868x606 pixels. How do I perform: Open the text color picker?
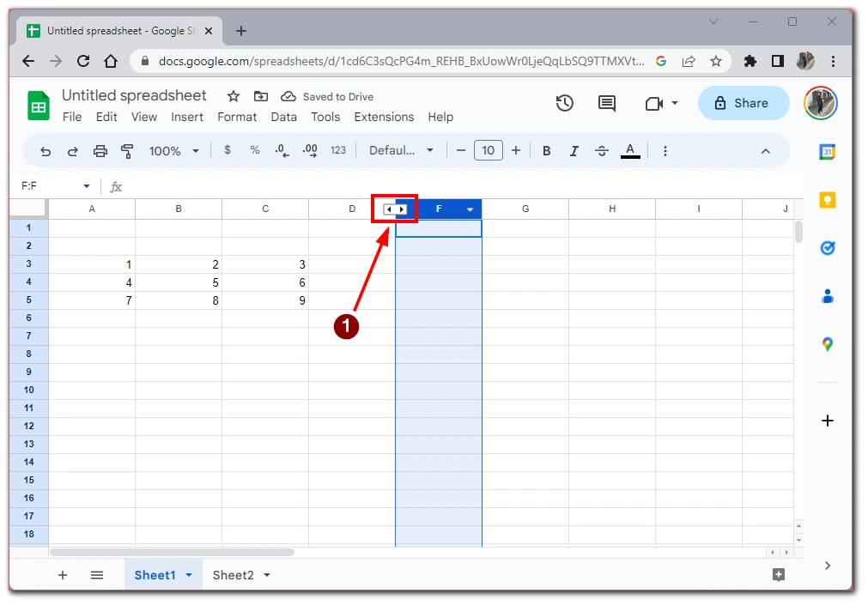(630, 150)
